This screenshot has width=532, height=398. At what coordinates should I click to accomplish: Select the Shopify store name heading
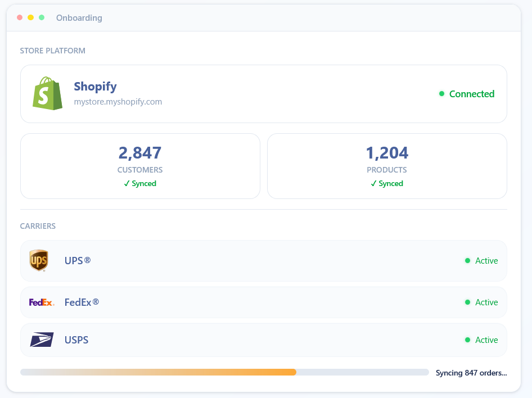[96, 87]
